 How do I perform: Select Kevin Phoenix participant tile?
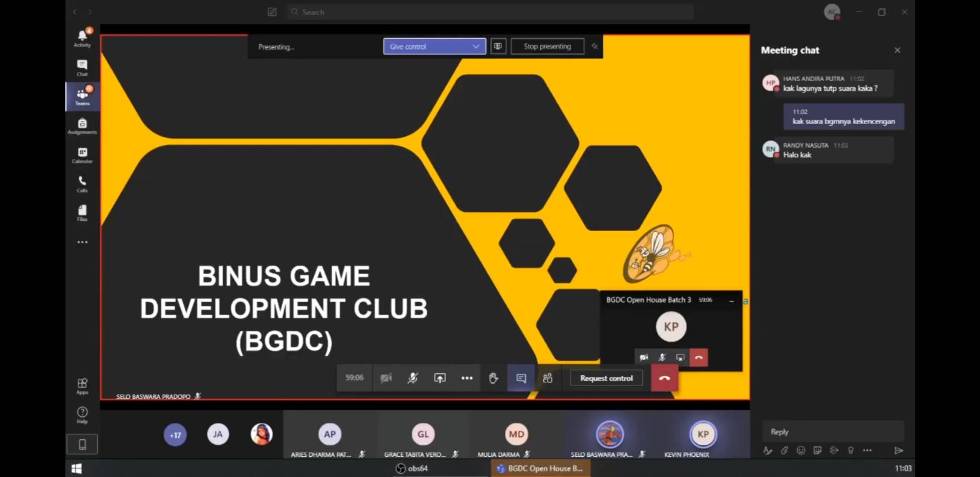point(703,435)
